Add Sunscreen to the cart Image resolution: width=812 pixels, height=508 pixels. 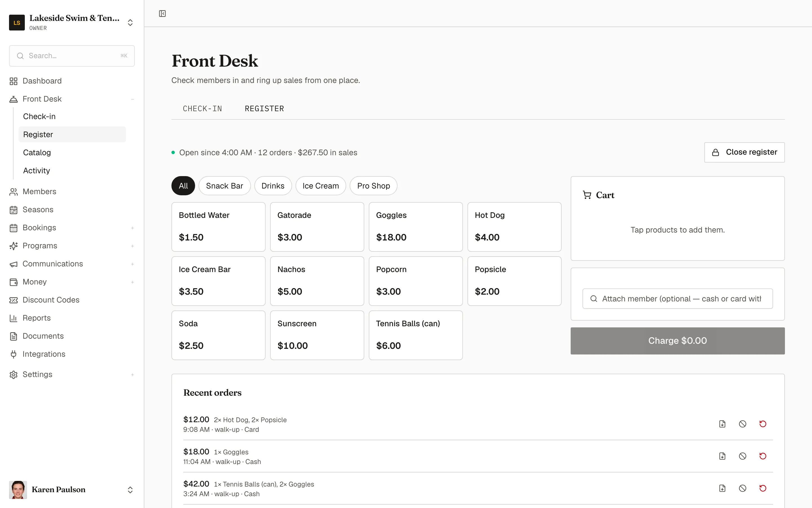point(317,335)
